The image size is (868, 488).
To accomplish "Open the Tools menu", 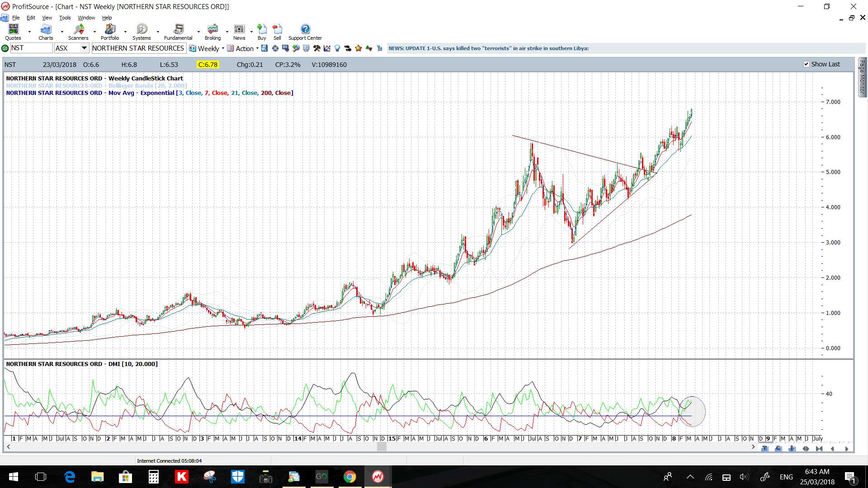I will (65, 18).
